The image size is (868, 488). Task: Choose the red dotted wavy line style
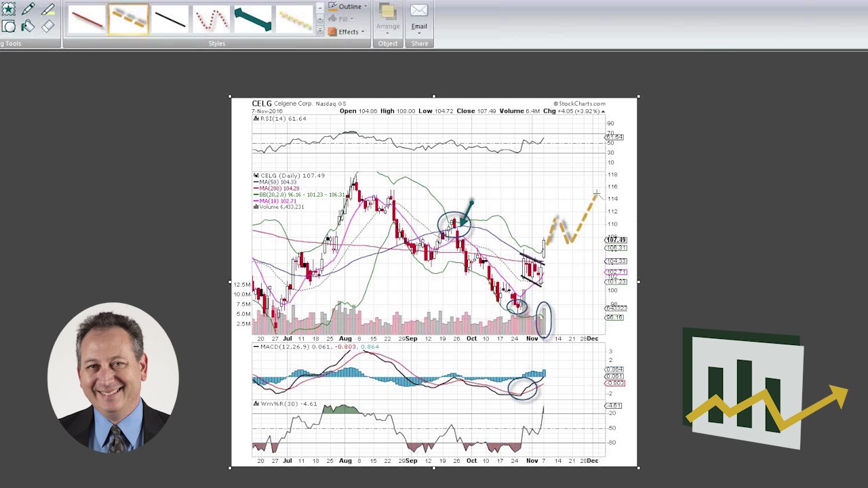210,19
